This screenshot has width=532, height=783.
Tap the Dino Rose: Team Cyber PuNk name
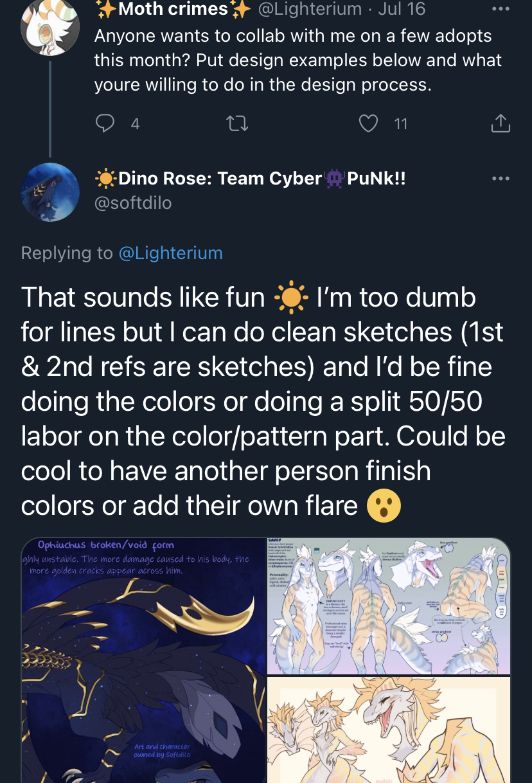click(251, 178)
